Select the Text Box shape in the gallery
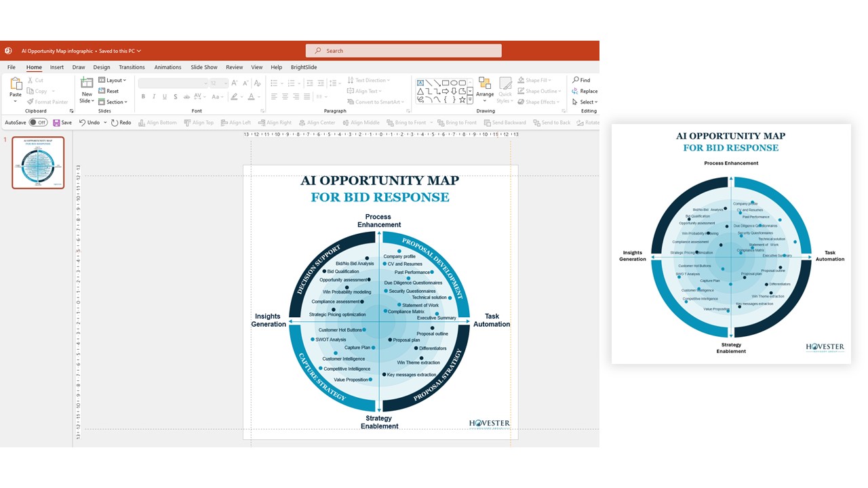The width and height of the screenshot is (868, 488). (420, 83)
